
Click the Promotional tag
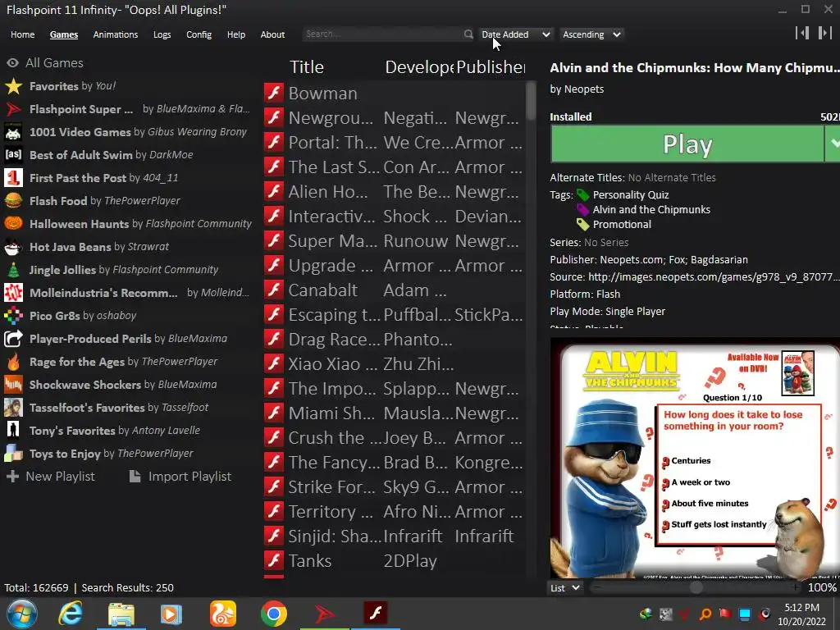click(622, 225)
